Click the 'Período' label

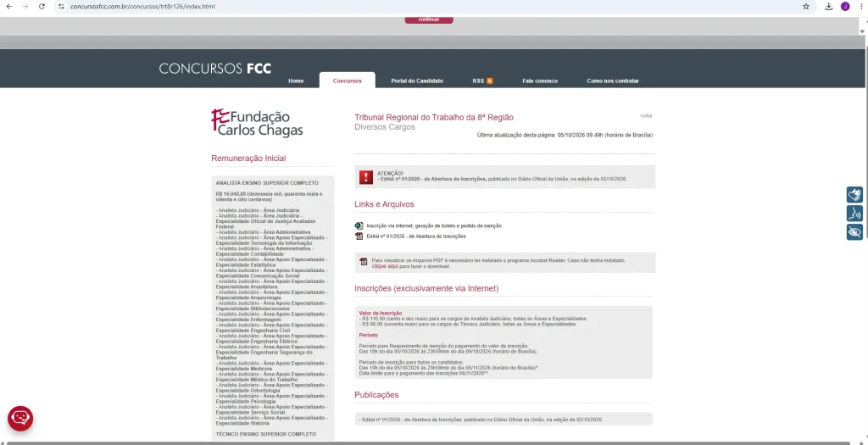point(369,335)
